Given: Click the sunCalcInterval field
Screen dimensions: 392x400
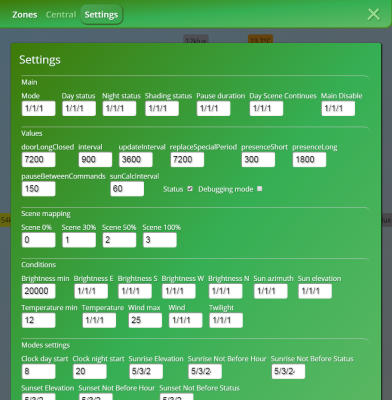Looking at the screenshot, I should (x=127, y=189).
